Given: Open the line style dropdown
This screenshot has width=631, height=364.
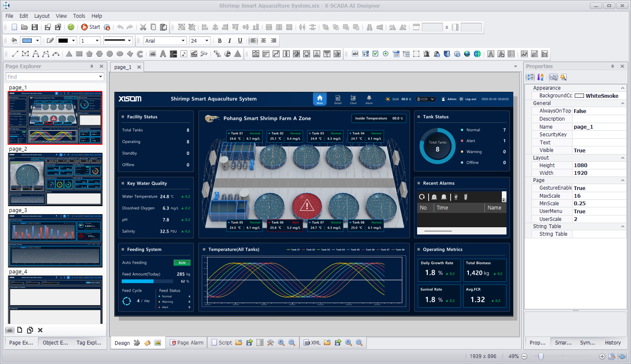Looking at the screenshot, I should click(129, 41).
